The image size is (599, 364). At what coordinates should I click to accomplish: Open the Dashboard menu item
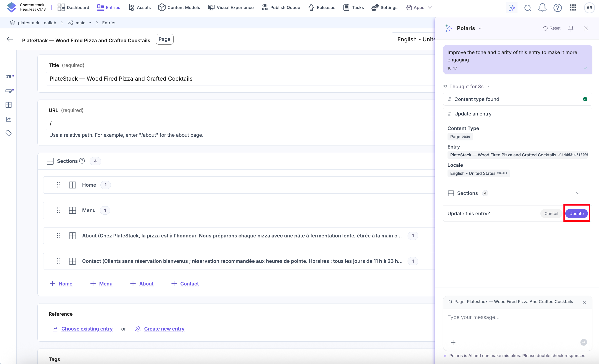pos(73,8)
